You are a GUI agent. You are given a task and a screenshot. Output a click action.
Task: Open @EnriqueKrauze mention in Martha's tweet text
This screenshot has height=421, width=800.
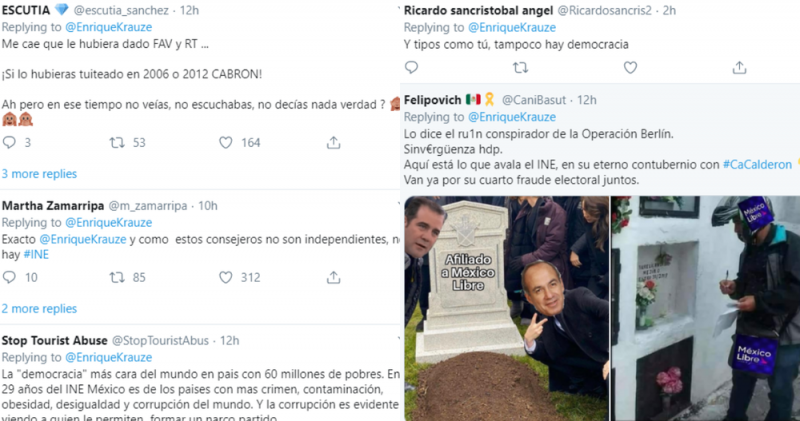83,239
